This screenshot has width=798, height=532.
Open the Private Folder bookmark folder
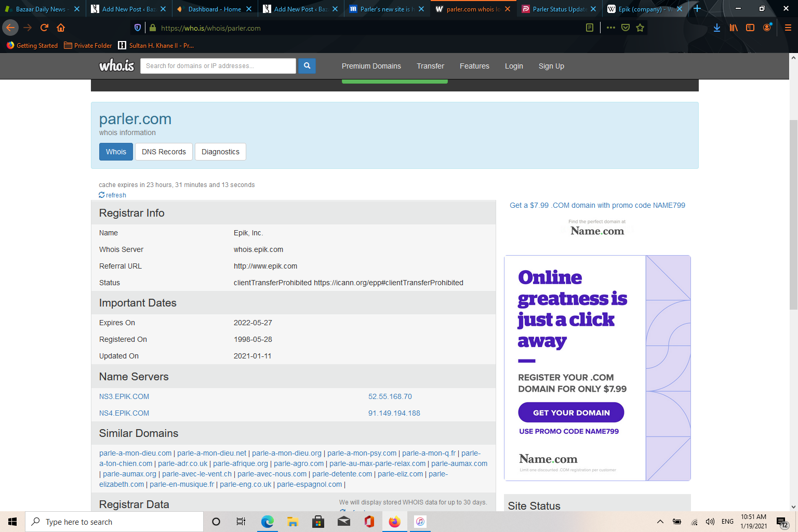88,45
